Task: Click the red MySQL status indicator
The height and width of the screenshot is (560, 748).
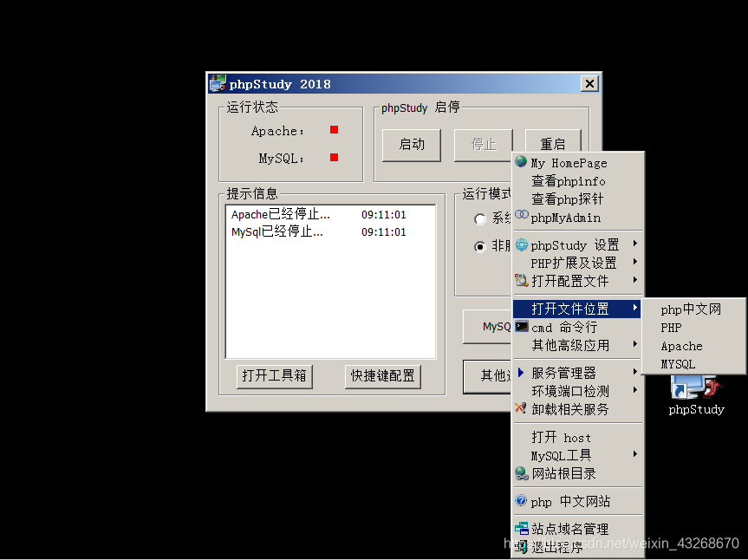Action: [334, 158]
